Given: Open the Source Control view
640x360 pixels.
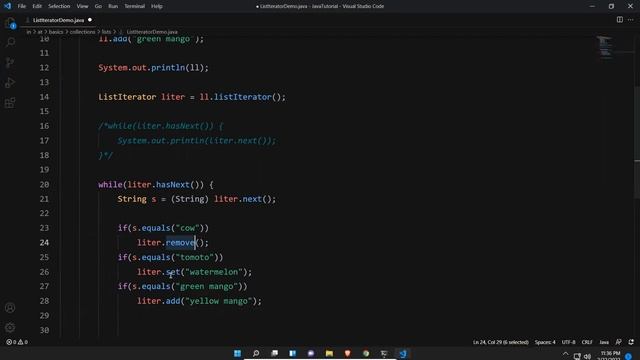Looking at the screenshot, I should [10, 62].
